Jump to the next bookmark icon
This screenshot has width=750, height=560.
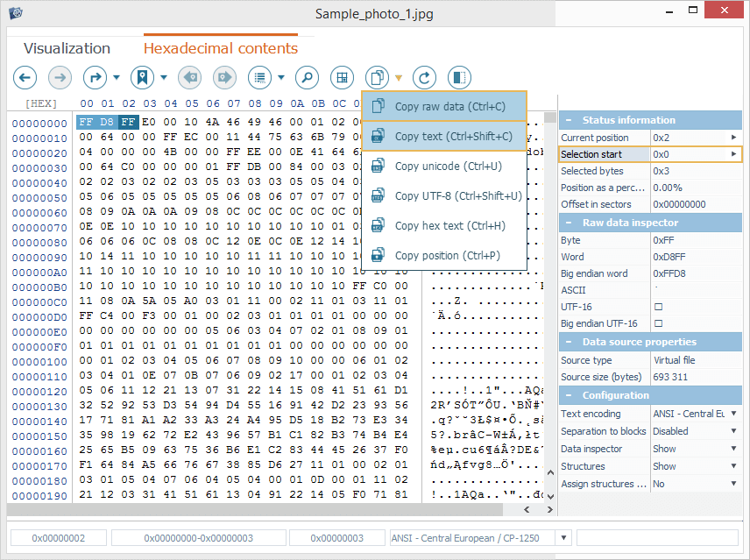pyautogui.click(x=223, y=77)
